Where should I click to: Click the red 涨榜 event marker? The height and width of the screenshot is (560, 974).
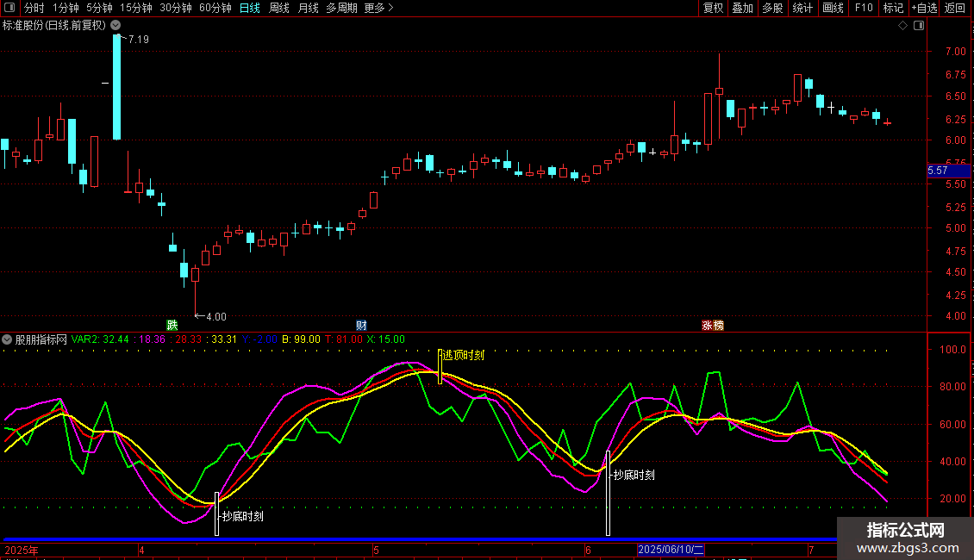pos(713,326)
